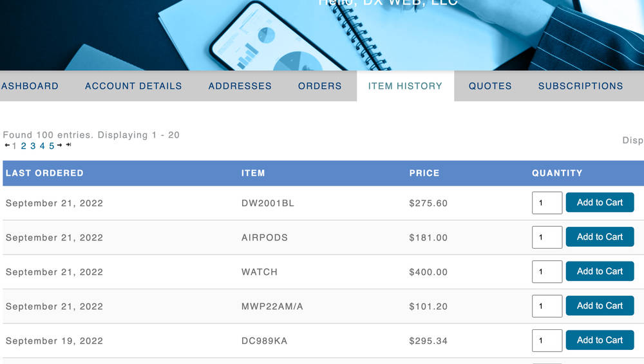Open page 4 of item history
Screen dimensions: 644x364
pyautogui.click(x=43, y=146)
